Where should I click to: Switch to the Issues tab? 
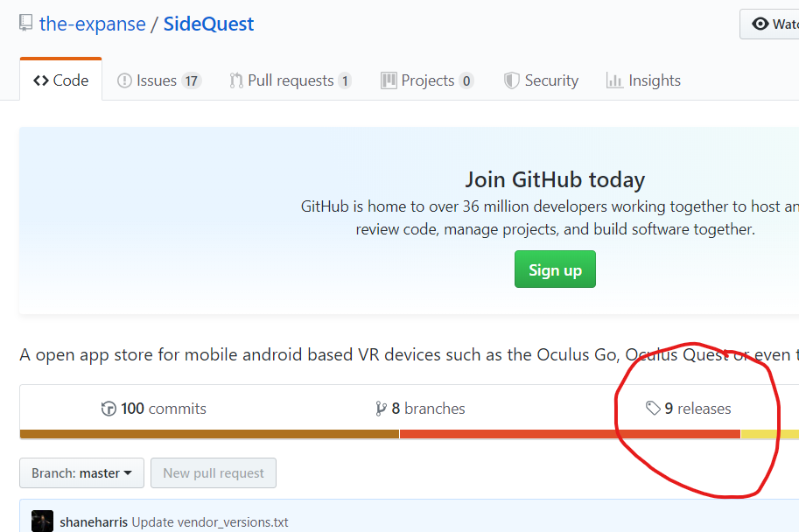click(158, 80)
